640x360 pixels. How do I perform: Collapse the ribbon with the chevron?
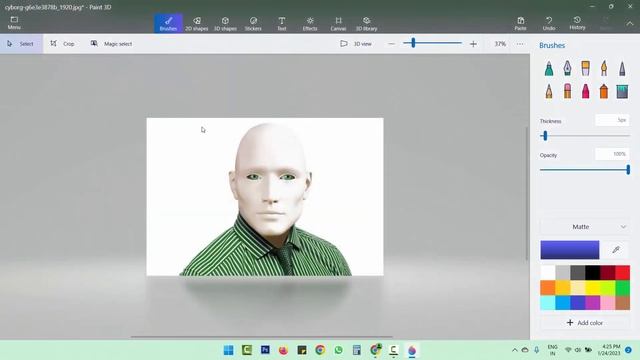630,24
